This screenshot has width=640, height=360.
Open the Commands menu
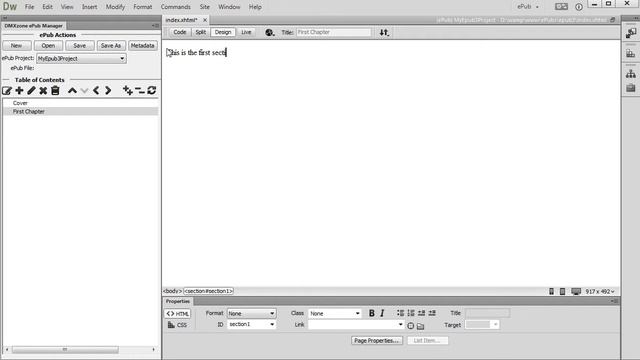[176, 7]
